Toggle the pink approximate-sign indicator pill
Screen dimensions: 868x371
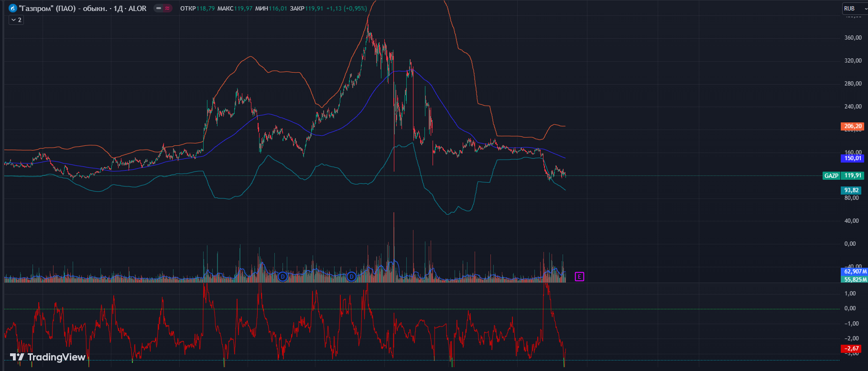[167, 8]
